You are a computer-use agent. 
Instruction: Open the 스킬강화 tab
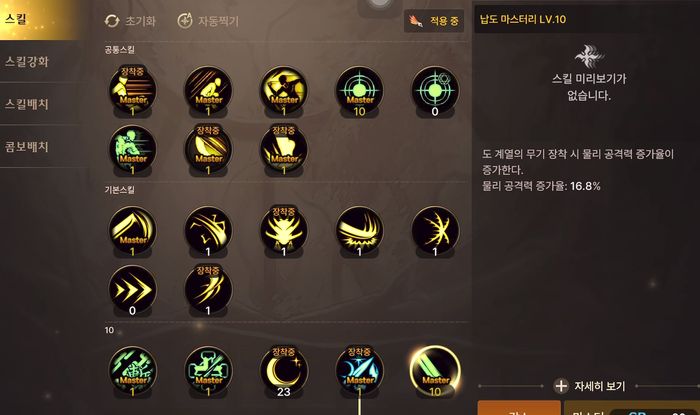(27, 62)
